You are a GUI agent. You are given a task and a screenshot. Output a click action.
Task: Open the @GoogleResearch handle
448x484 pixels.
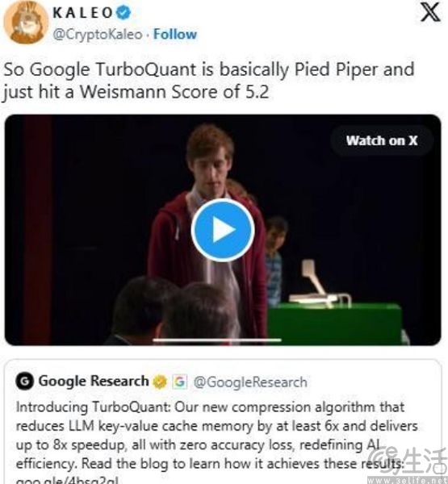coord(250,382)
